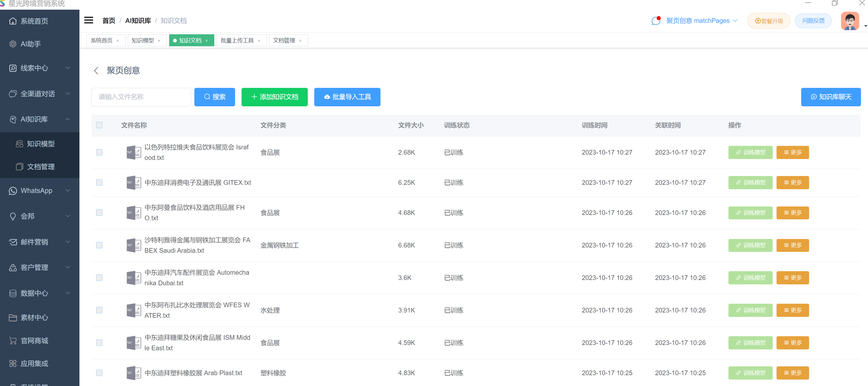Click the AI助手 sidebar icon

pos(13,44)
